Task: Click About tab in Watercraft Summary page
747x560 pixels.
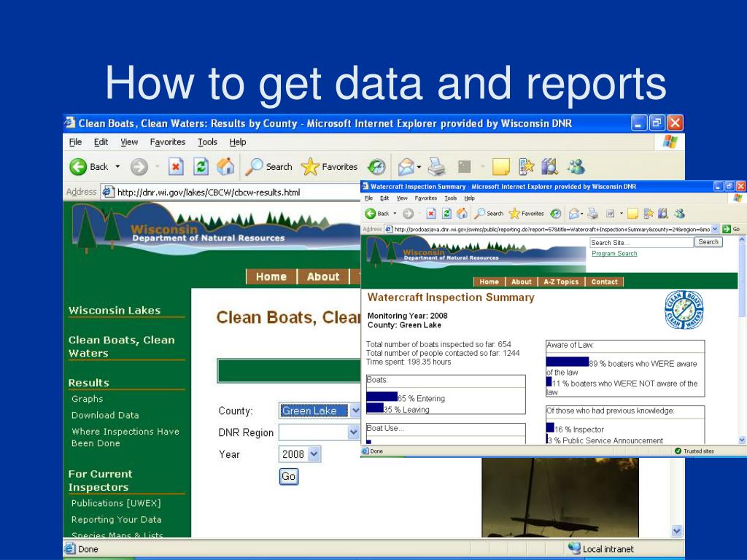Action: pyautogui.click(x=521, y=281)
